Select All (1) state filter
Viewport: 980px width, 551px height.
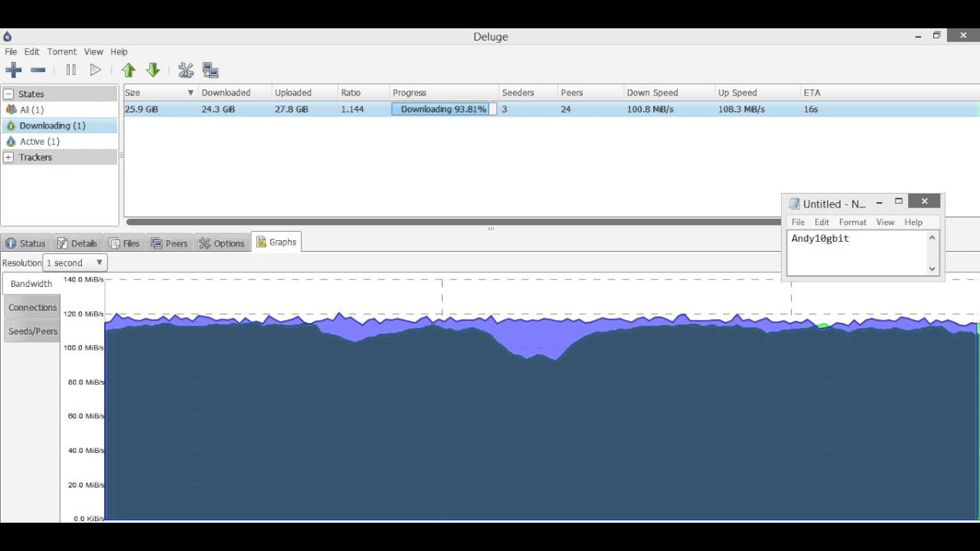pos(59,110)
